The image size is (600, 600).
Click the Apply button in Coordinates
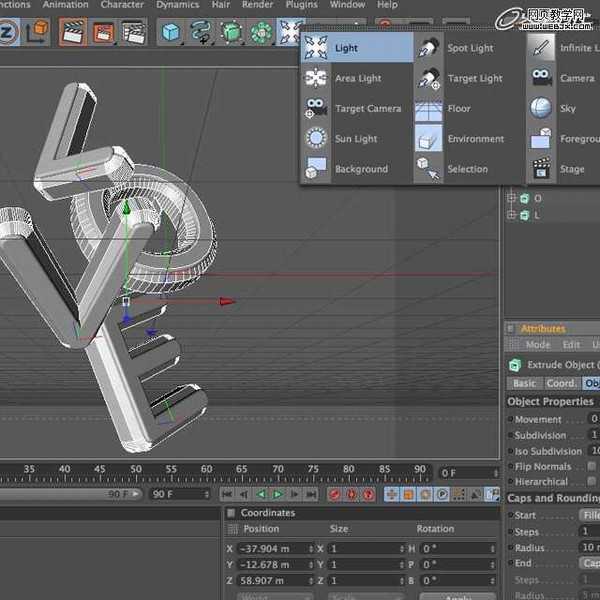click(x=457, y=597)
